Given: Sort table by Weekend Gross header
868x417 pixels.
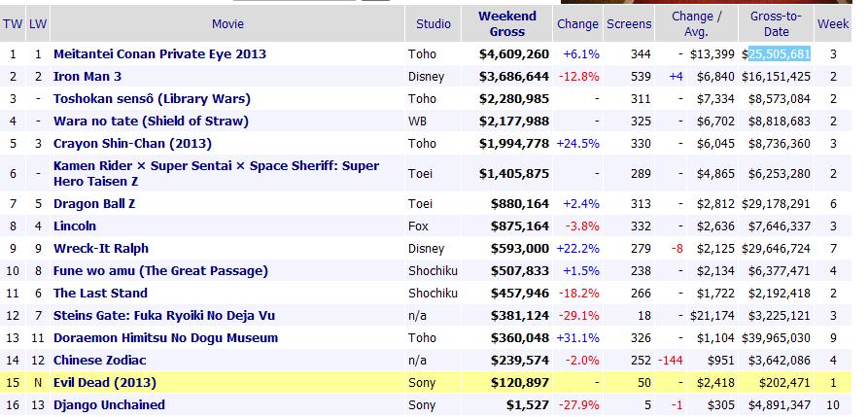Looking at the screenshot, I should coord(506,23).
